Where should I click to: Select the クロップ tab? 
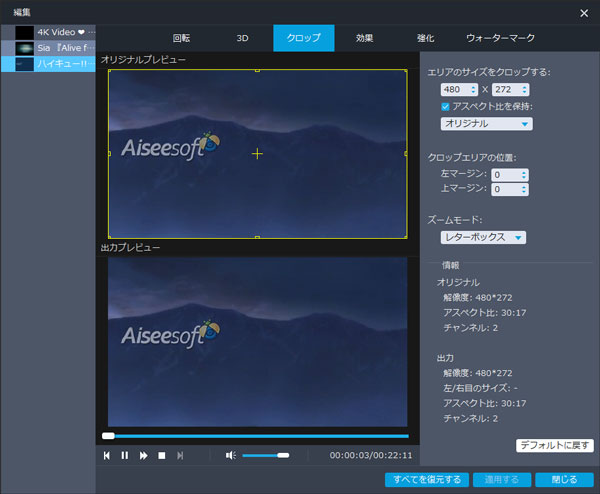coord(304,38)
